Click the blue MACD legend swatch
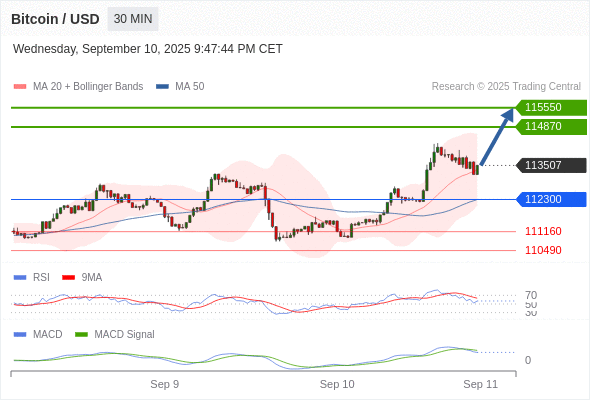The image size is (590, 400). (20, 335)
